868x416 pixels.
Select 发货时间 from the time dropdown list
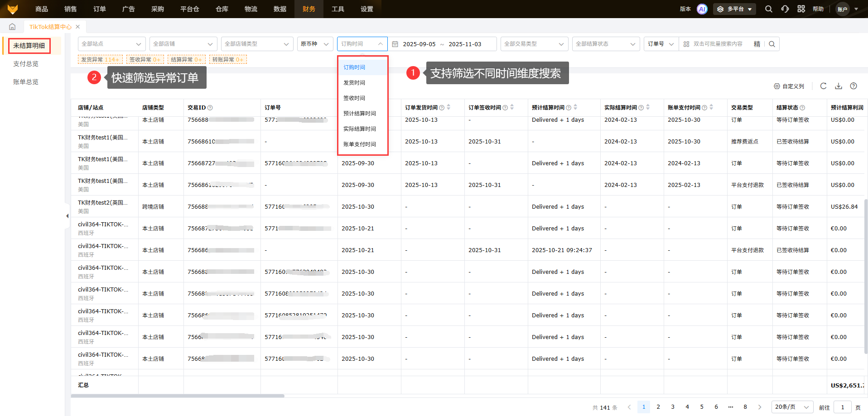354,83
